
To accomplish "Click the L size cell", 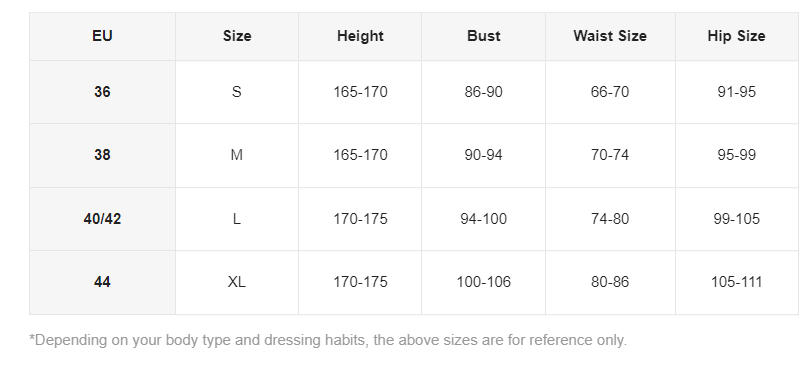I will (237, 219).
